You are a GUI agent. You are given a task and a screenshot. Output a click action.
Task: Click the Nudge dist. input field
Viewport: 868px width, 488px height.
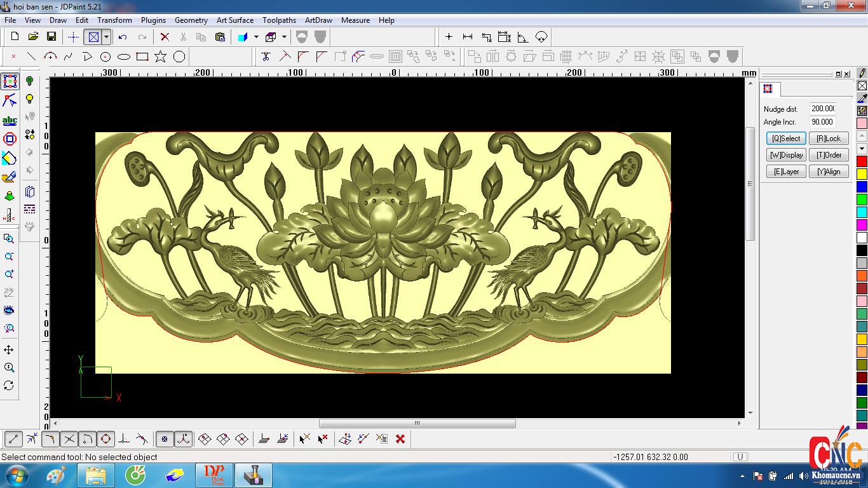(822, 109)
